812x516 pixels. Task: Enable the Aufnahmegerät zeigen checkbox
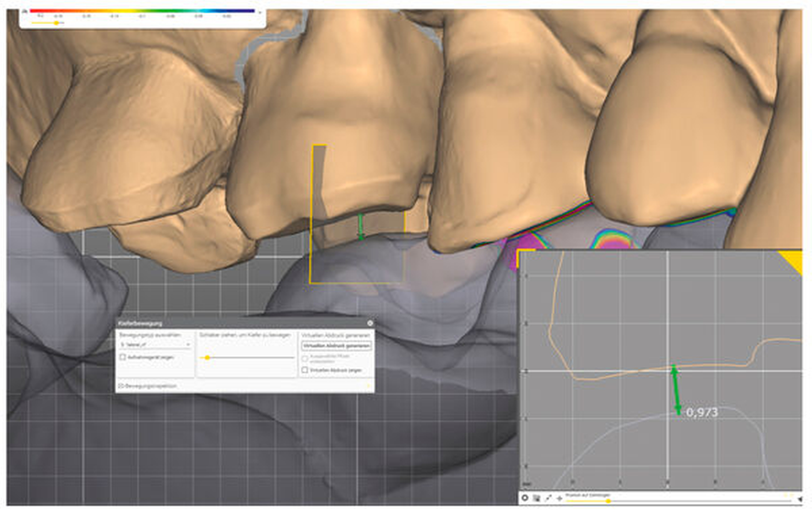(123, 357)
